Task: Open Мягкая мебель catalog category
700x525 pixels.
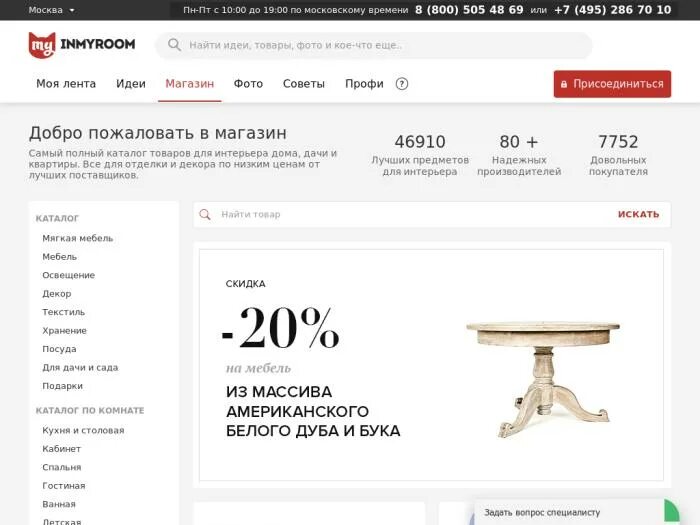Action: pos(78,238)
